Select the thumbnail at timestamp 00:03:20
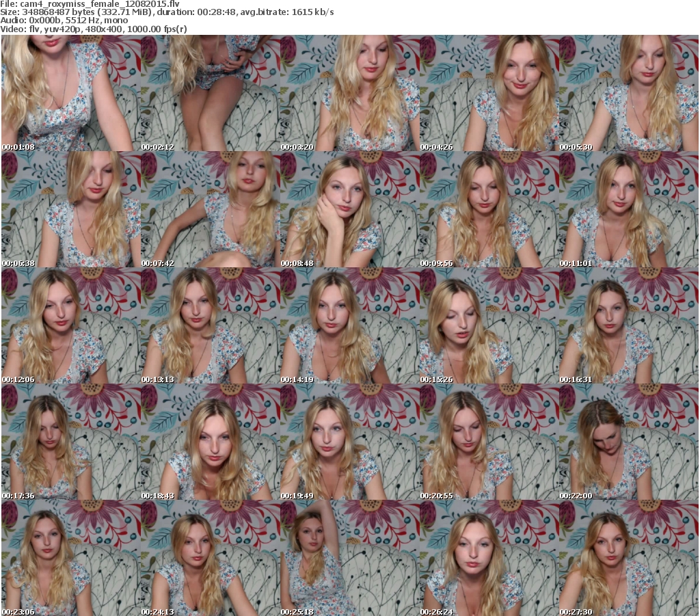The height and width of the screenshot is (616, 700). 349,93
